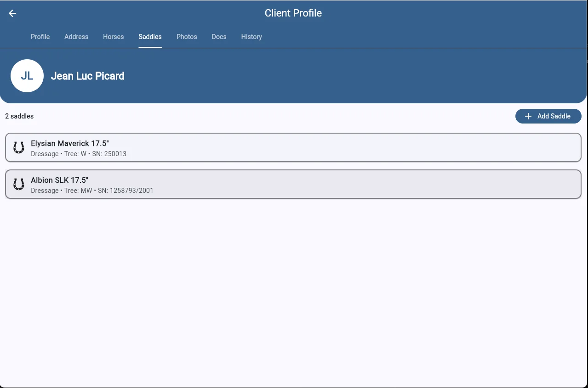The width and height of the screenshot is (588, 388).
Task: Open the Address tab
Action: 76,37
